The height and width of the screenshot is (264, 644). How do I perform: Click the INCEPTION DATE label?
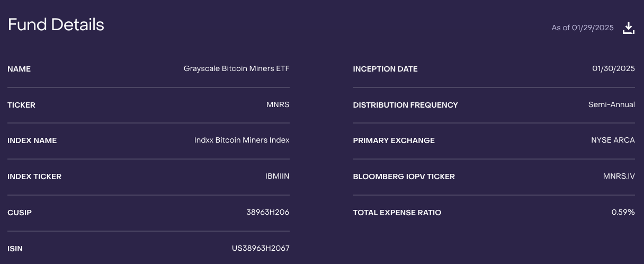pos(385,69)
